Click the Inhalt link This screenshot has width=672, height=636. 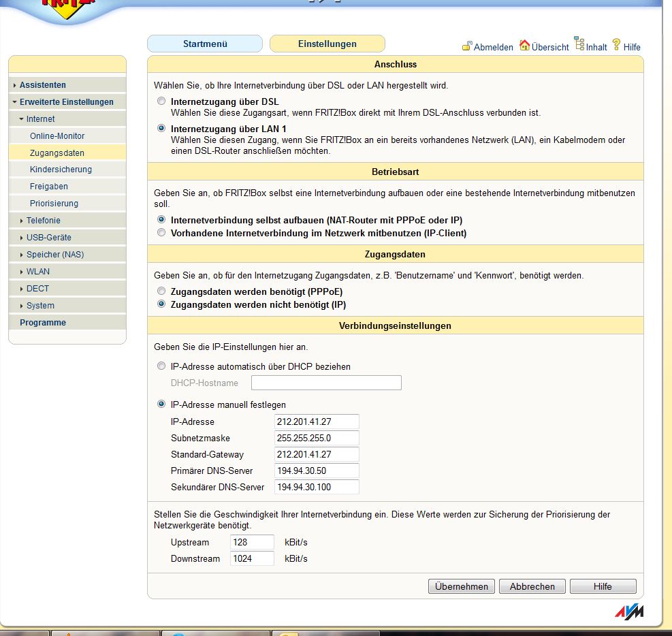[x=596, y=47]
